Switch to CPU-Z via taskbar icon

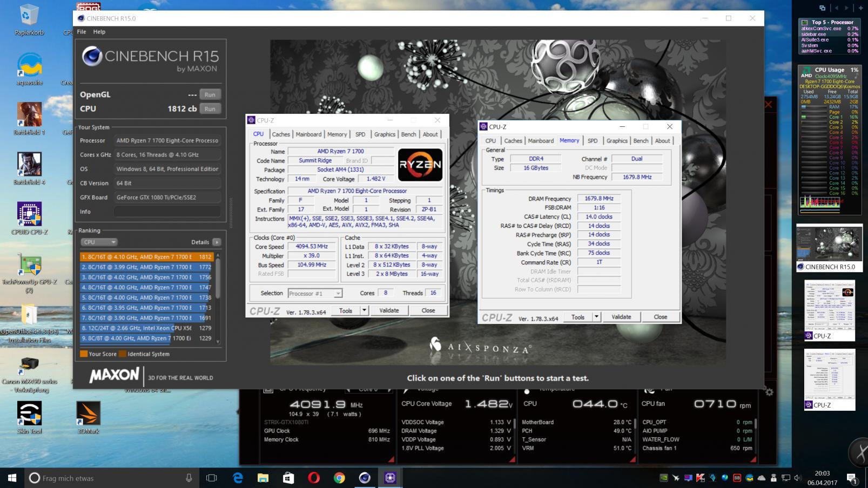(390, 478)
